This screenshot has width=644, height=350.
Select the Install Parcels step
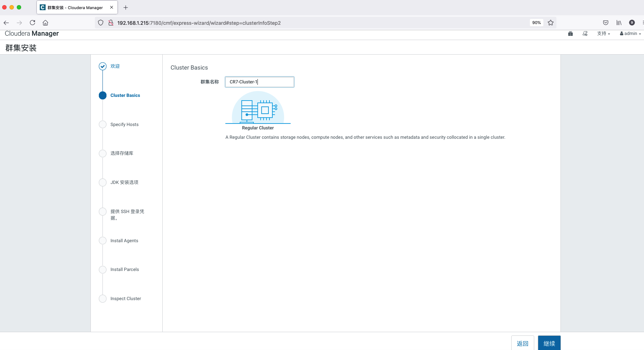click(125, 270)
